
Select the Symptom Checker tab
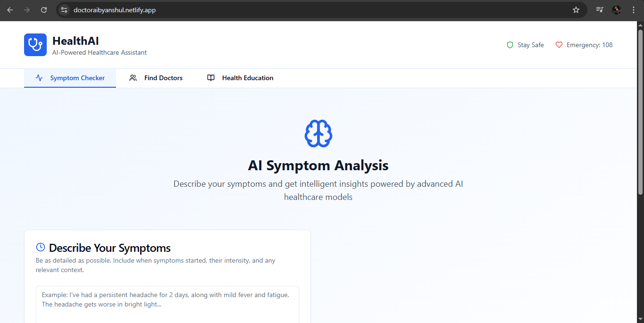click(70, 78)
